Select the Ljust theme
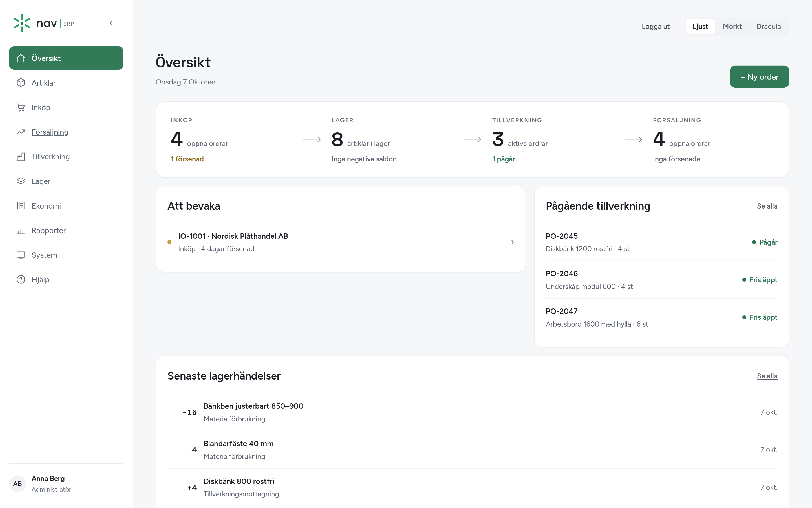812x508 pixels. point(700,26)
